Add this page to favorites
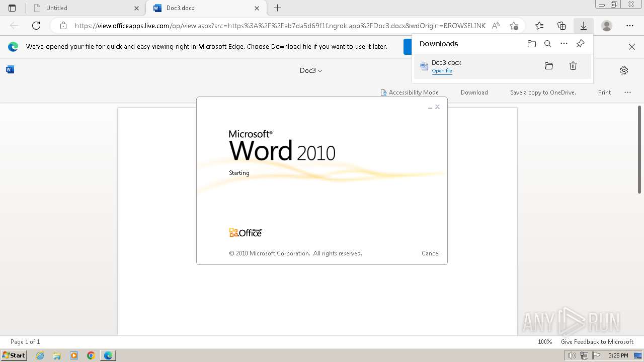644x362 pixels. [x=514, y=26]
